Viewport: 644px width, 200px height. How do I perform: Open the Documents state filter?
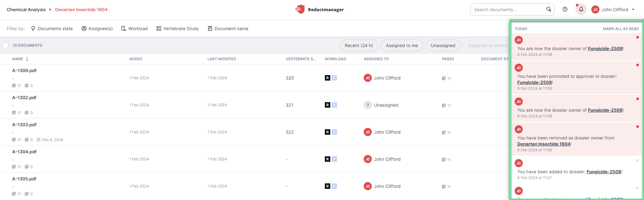[52, 28]
